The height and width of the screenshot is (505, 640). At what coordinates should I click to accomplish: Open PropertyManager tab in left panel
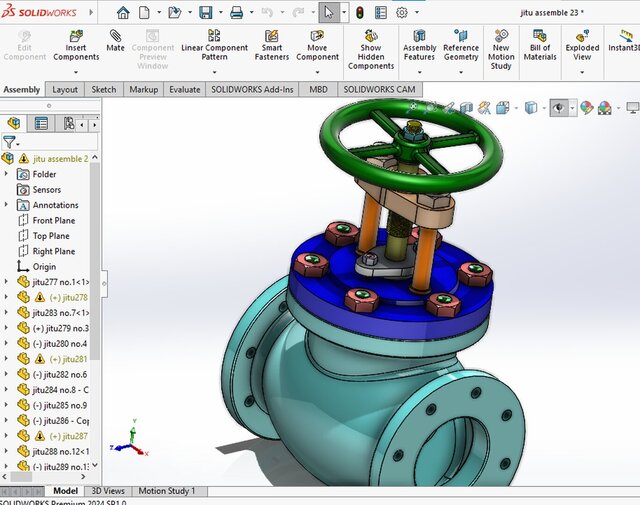(x=41, y=123)
